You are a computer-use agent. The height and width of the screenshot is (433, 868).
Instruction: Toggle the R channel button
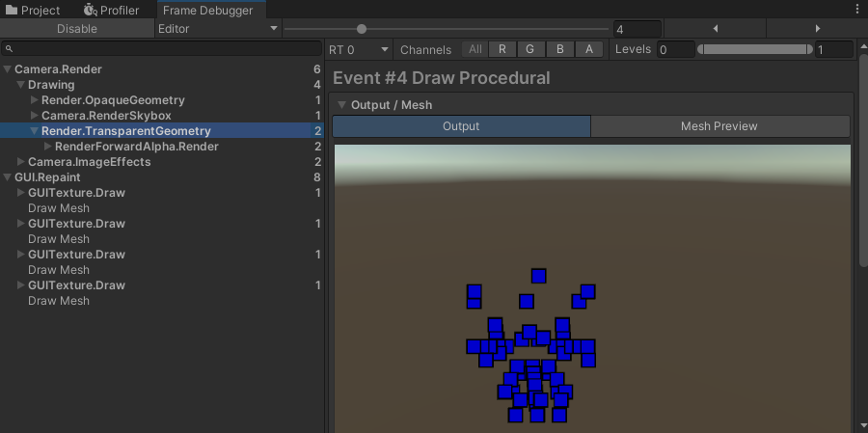click(502, 49)
